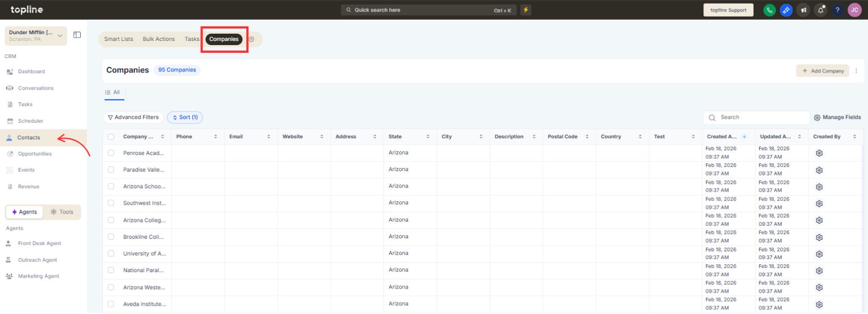This screenshot has width=868, height=314.
Task: Open the Sort (1) dropdown
Action: pyautogui.click(x=185, y=118)
